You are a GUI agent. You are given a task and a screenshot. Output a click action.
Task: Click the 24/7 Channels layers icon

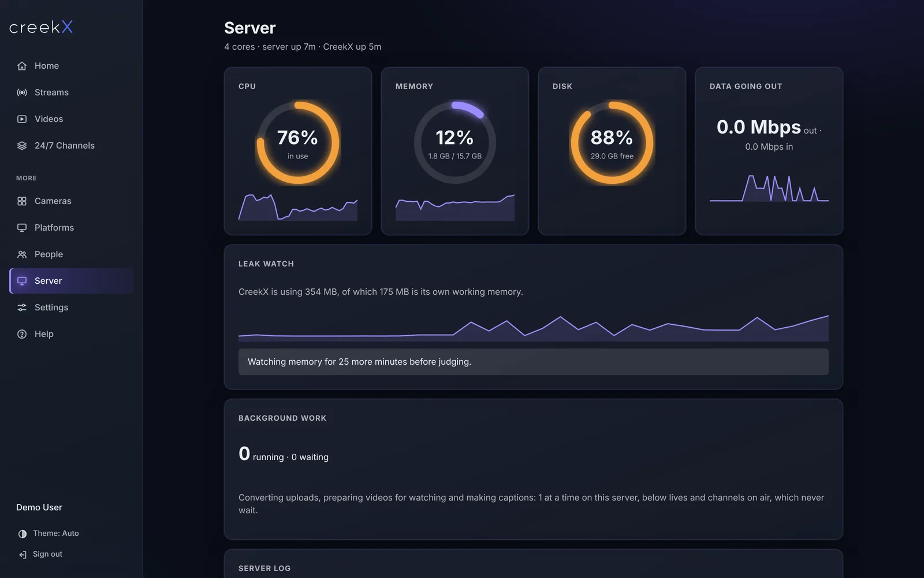pos(22,146)
